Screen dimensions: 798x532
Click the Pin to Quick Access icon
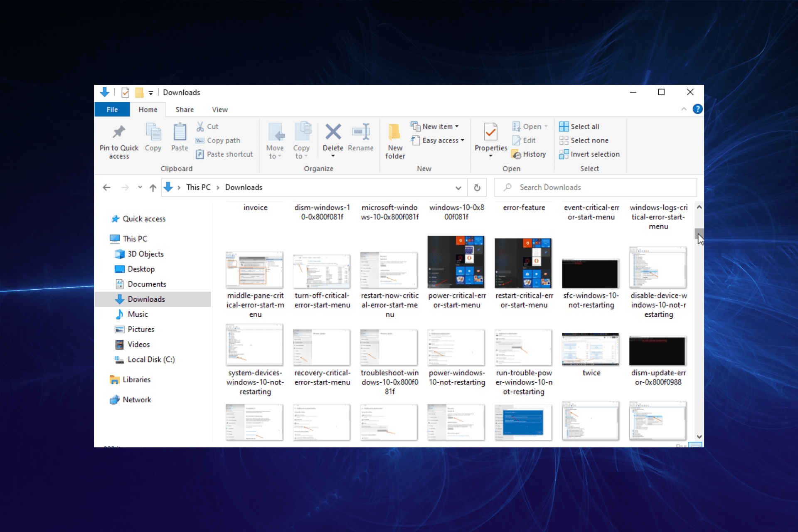tap(119, 132)
